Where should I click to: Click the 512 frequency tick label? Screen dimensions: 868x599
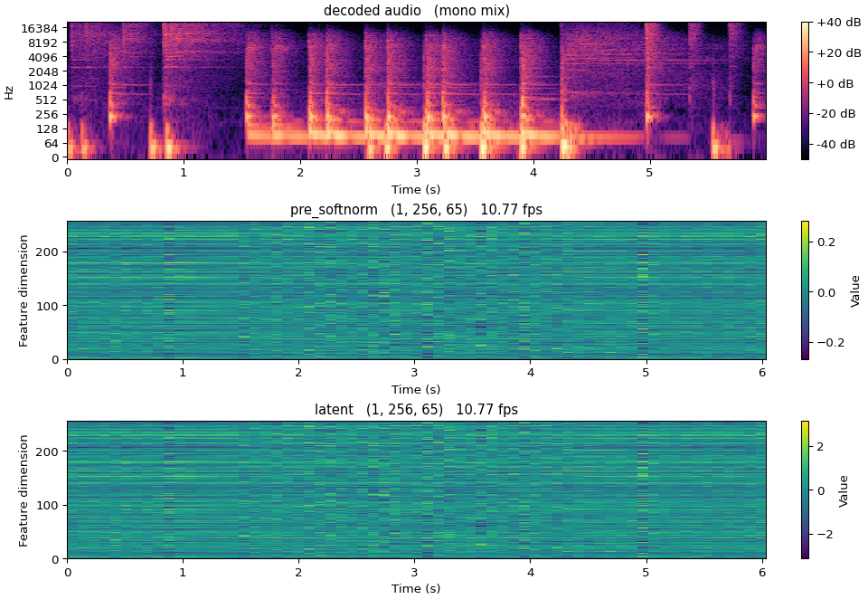(46, 100)
